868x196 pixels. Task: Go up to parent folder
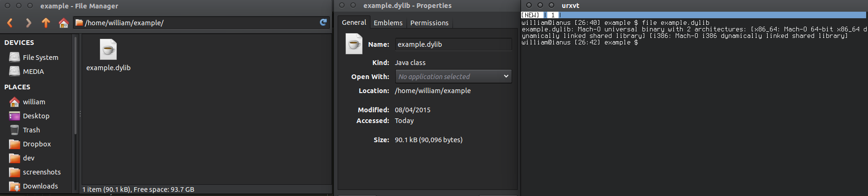45,22
